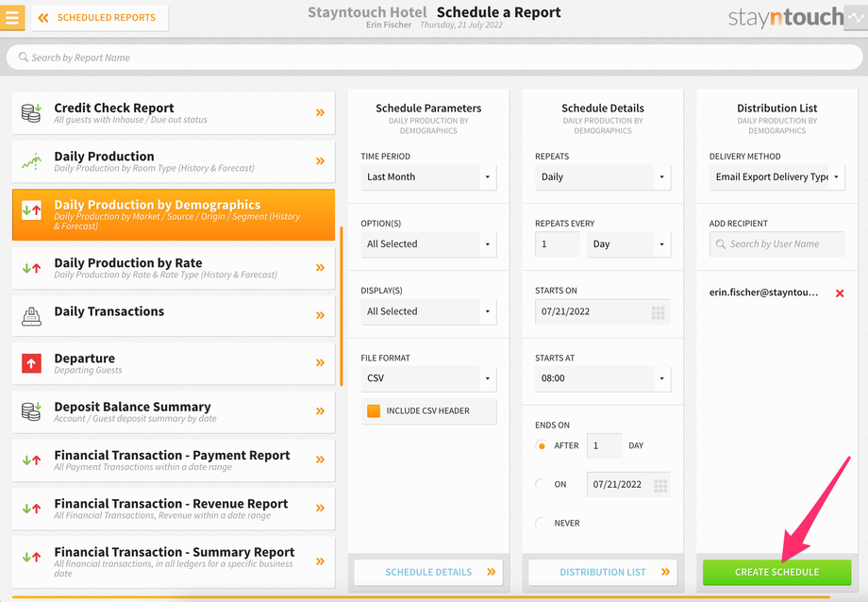The width and height of the screenshot is (868, 602).
Task: Click the Ends After day count field
Action: 605,445
